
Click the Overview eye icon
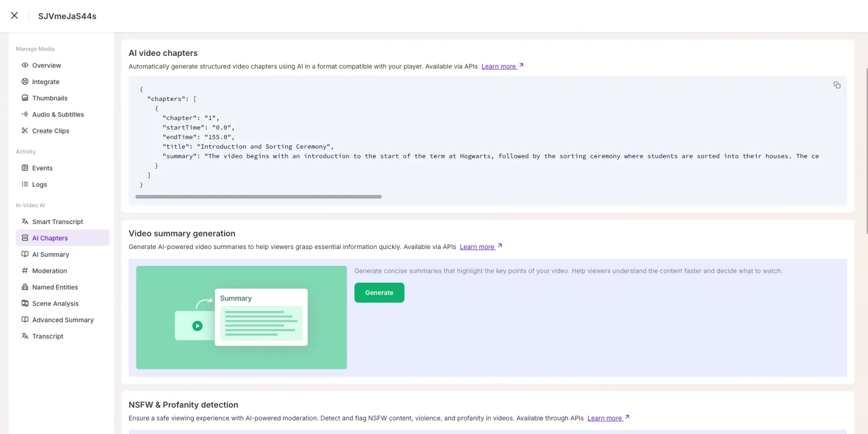point(25,65)
